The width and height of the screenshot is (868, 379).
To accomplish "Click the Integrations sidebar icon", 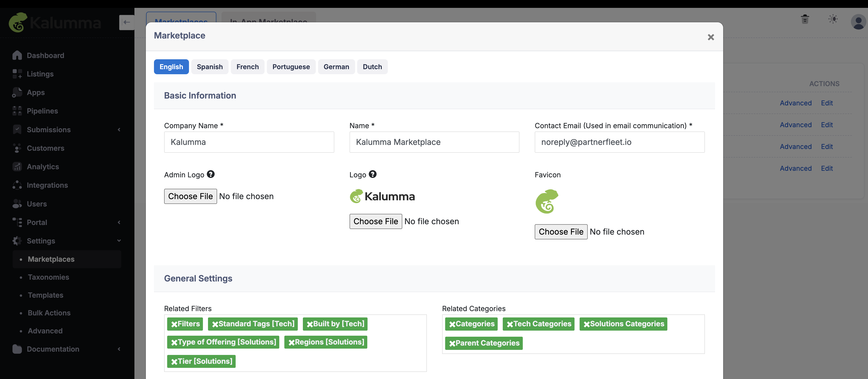I will 17,185.
